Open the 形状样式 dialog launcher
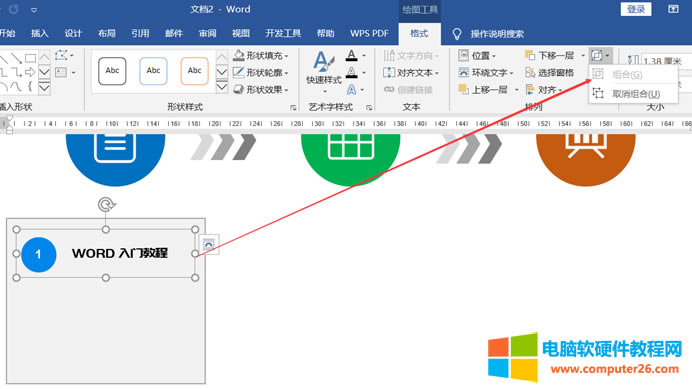692x389 pixels. pos(293,107)
